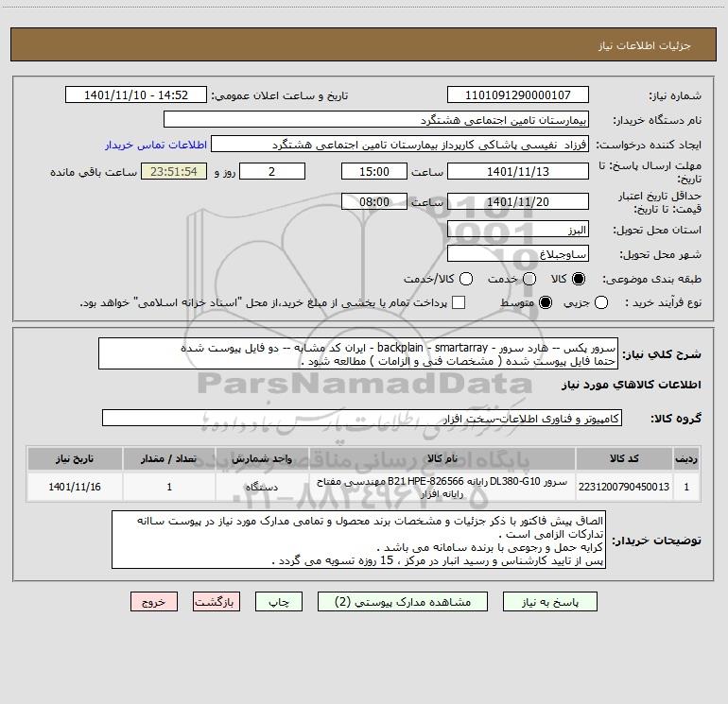Click the public announcement date field 1401/11/10 - 14:52
Image resolution: width=728 pixels, height=704 pixels.
[136, 95]
